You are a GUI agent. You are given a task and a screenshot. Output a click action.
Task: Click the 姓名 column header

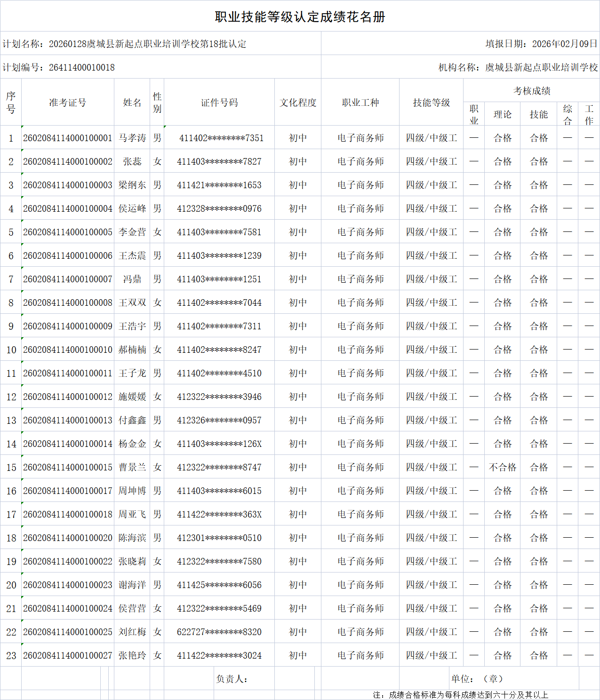tap(132, 102)
